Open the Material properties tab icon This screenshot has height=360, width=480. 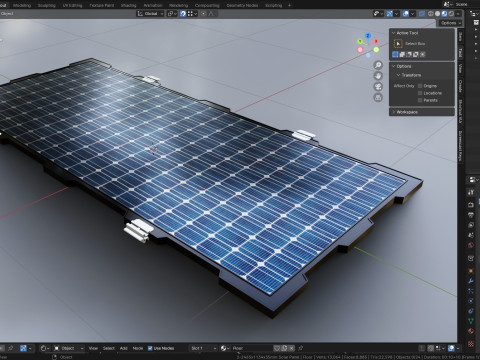coord(471,331)
